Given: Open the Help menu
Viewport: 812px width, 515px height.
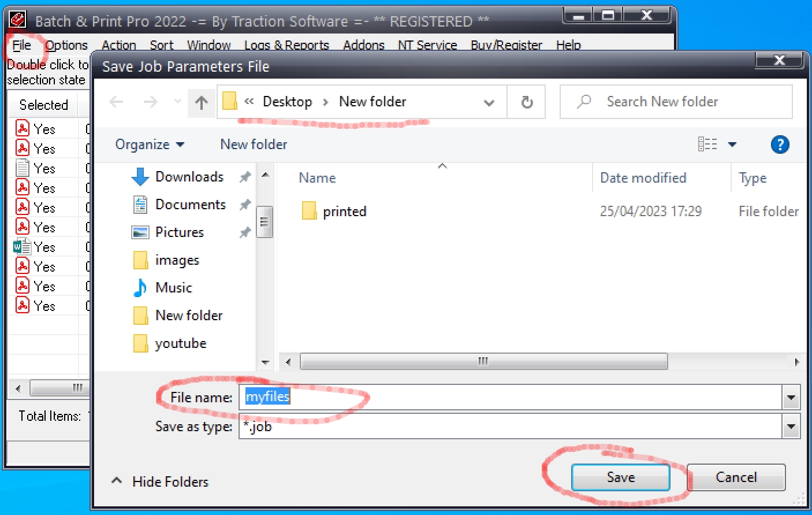Looking at the screenshot, I should [x=568, y=45].
